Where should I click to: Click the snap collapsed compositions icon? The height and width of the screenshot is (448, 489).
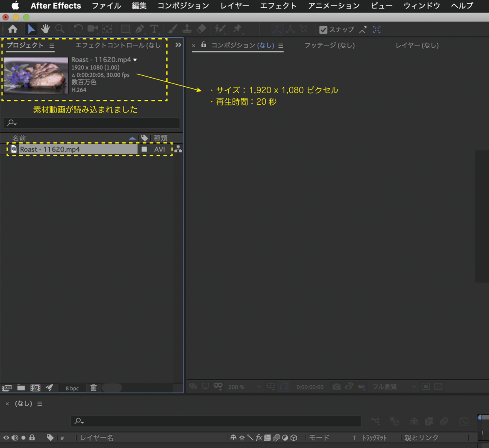(377, 29)
